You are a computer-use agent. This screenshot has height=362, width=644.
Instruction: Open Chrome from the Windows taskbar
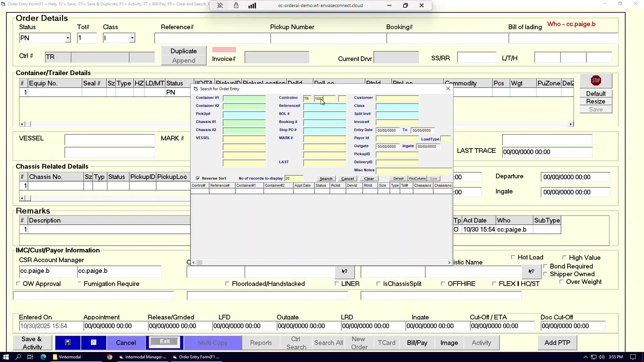pyautogui.click(x=110, y=357)
